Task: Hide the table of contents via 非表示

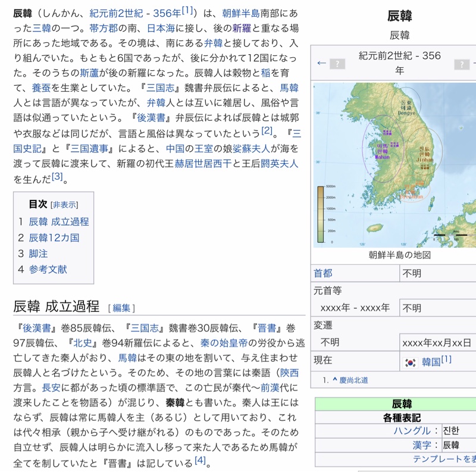Action: click(64, 205)
